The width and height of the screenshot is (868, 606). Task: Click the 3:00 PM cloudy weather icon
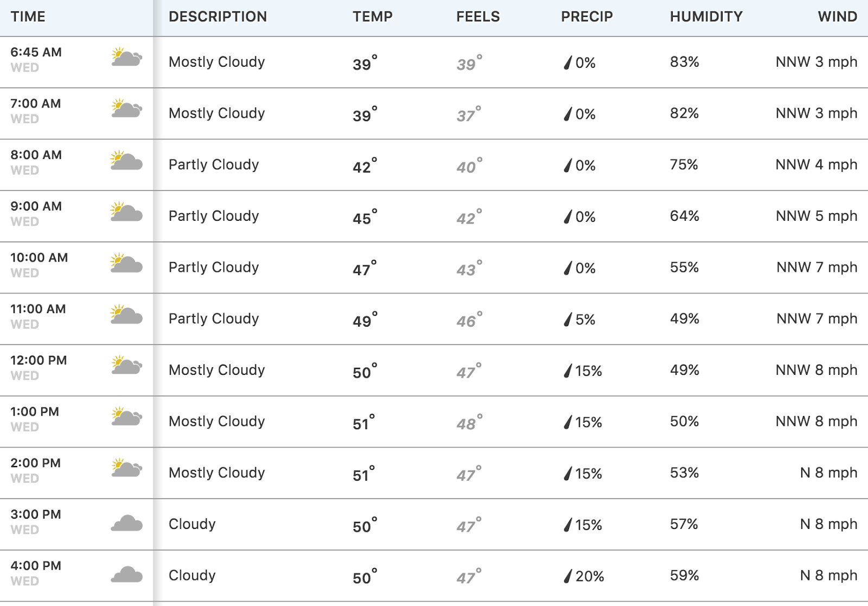126,523
